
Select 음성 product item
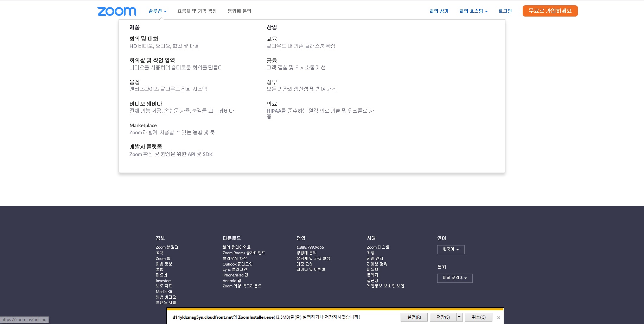click(134, 82)
